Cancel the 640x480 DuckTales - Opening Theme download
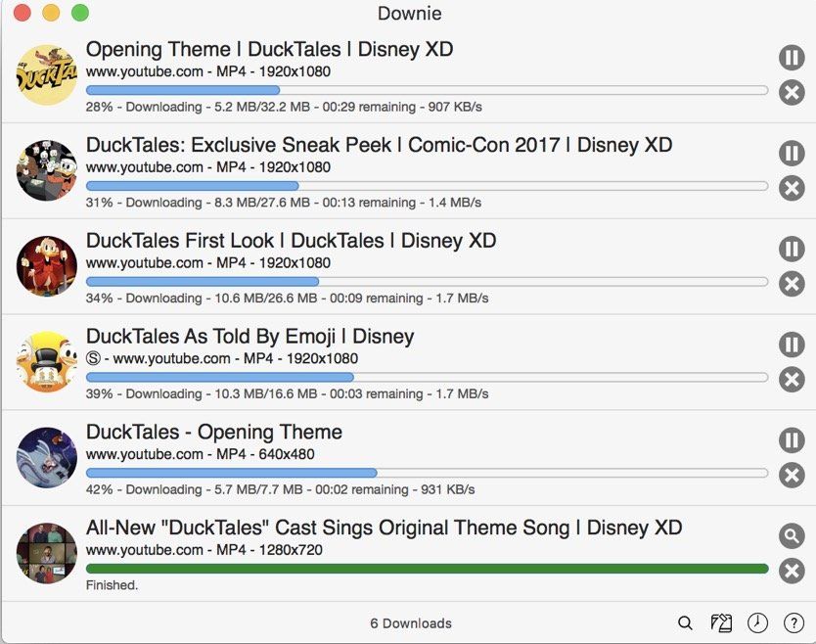816x644 pixels. [791, 476]
